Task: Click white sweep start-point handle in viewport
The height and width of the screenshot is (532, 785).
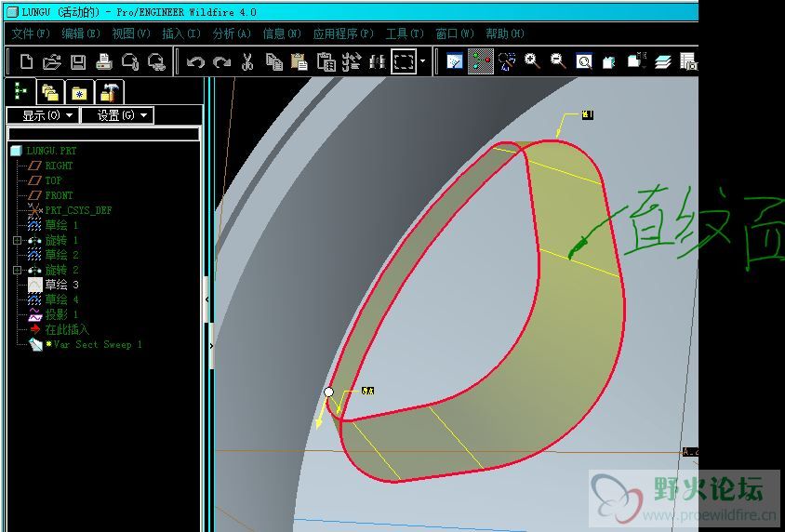Action: 328,392
